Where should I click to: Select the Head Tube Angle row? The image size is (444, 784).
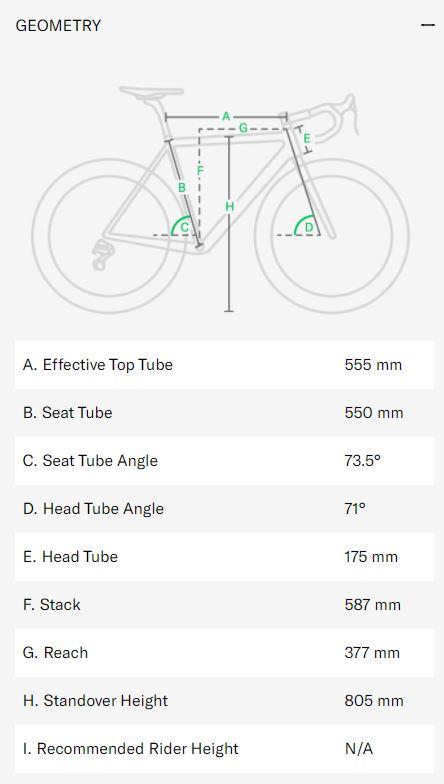224,508
